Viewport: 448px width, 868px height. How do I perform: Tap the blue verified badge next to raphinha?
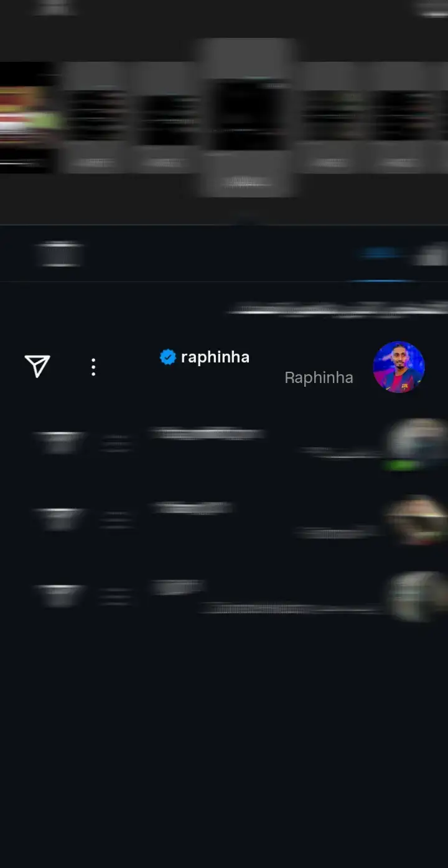pos(167,357)
